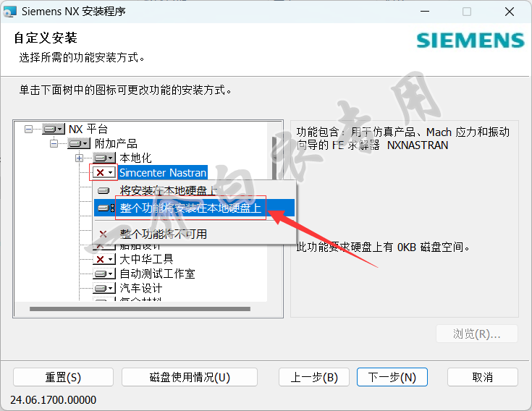Click the drive icon beside 汽车设计

(104, 288)
